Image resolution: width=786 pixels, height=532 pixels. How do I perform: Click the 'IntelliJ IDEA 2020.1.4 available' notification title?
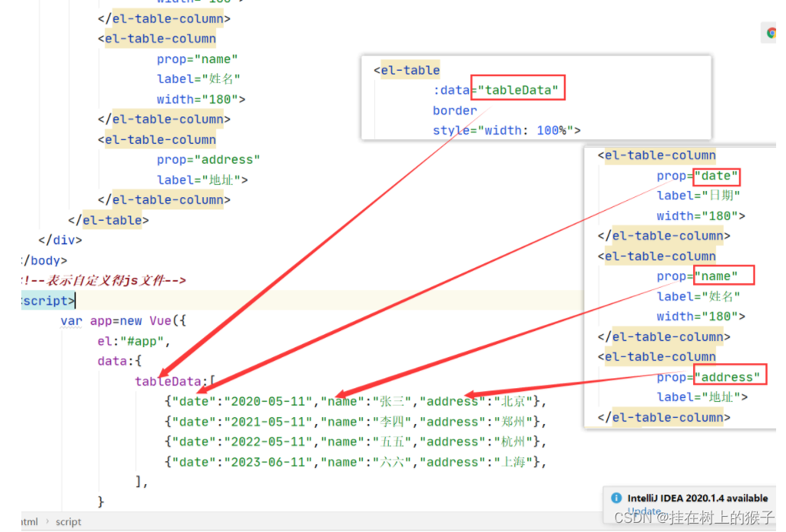coord(697,498)
